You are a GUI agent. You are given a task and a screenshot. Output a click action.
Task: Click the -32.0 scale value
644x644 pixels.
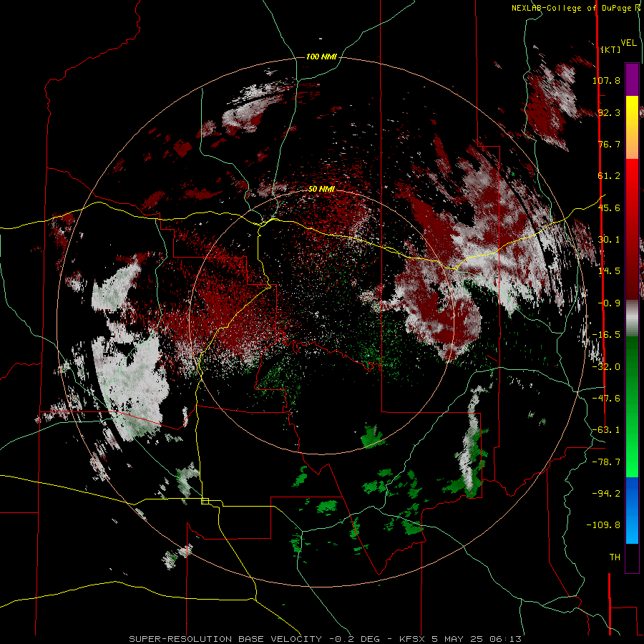(606, 367)
